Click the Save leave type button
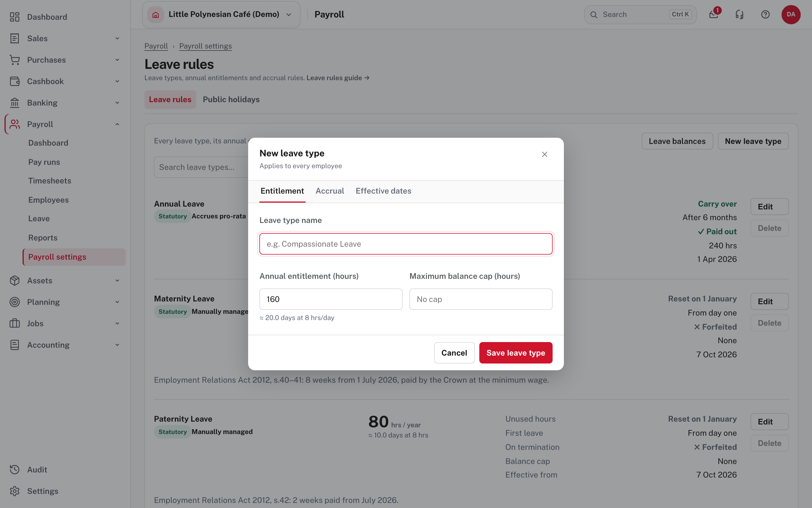812x508 pixels. click(x=516, y=353)
